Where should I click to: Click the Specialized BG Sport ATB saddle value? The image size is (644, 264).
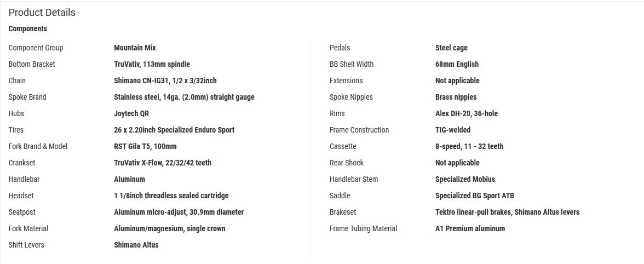click(475, 196)
